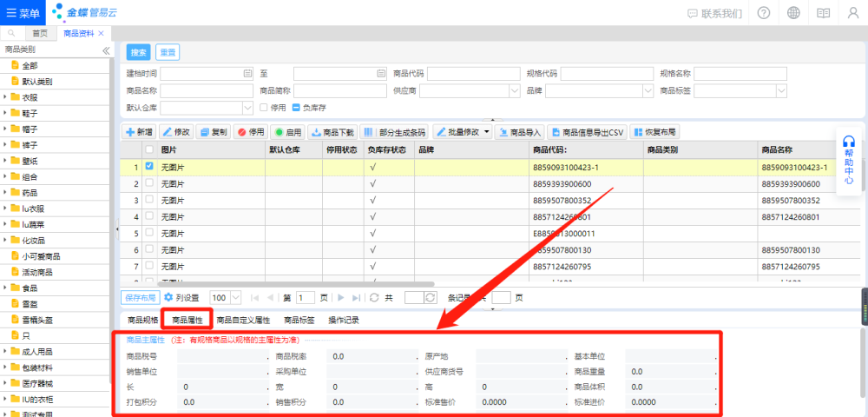Viewport: 868px width, 417px height.
Task: Close the 商品资料 tab
Action: 102,33
